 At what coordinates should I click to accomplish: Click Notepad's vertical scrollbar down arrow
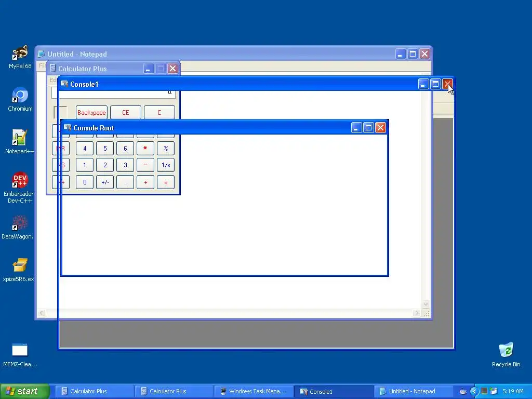click(x=425, y=304)
